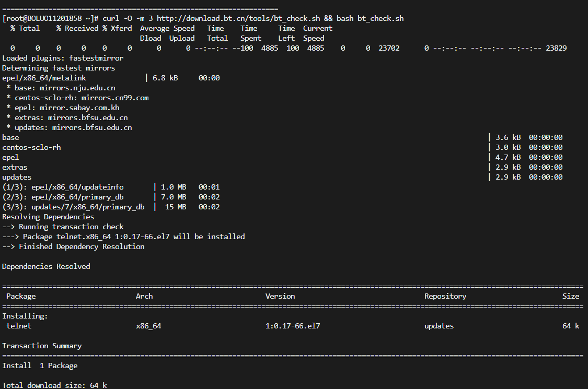Click the 4.7 kB size for epel repo
Image resolution: width=588 pixels, height=389 pixels.
click(508, 157)
